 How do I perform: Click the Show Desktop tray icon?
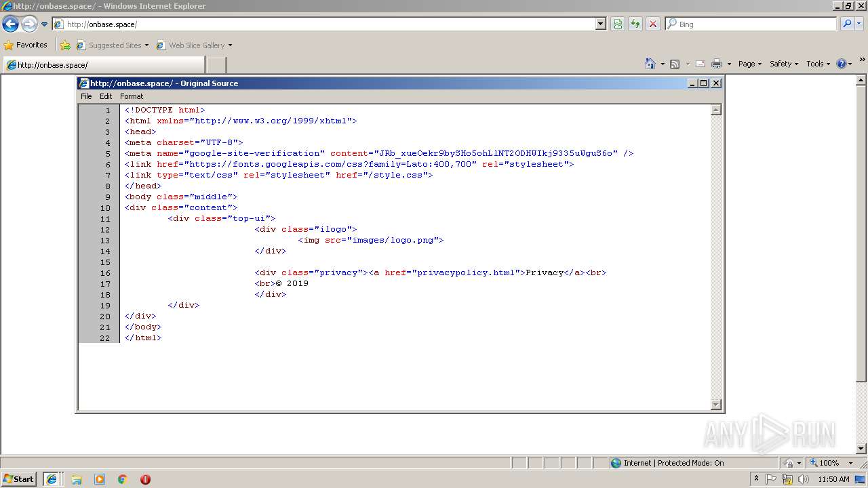pyautogui.click(x=861, y=479)
